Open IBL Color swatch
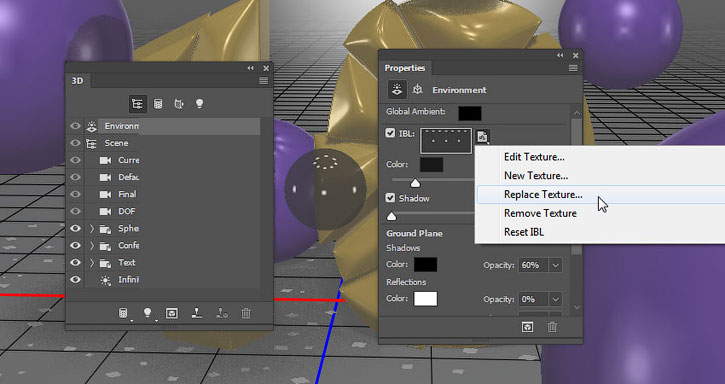The height and width of the screenshot is (384, 725). tap(431, 164)
